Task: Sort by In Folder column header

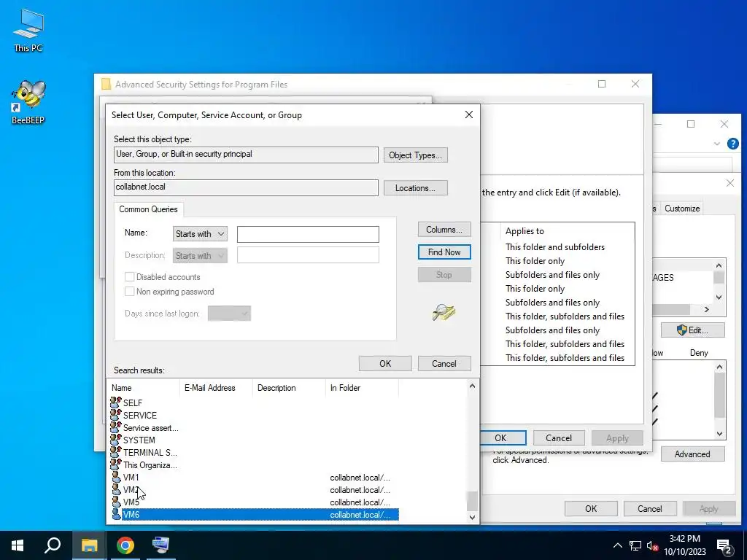Action: pos(362,388)
